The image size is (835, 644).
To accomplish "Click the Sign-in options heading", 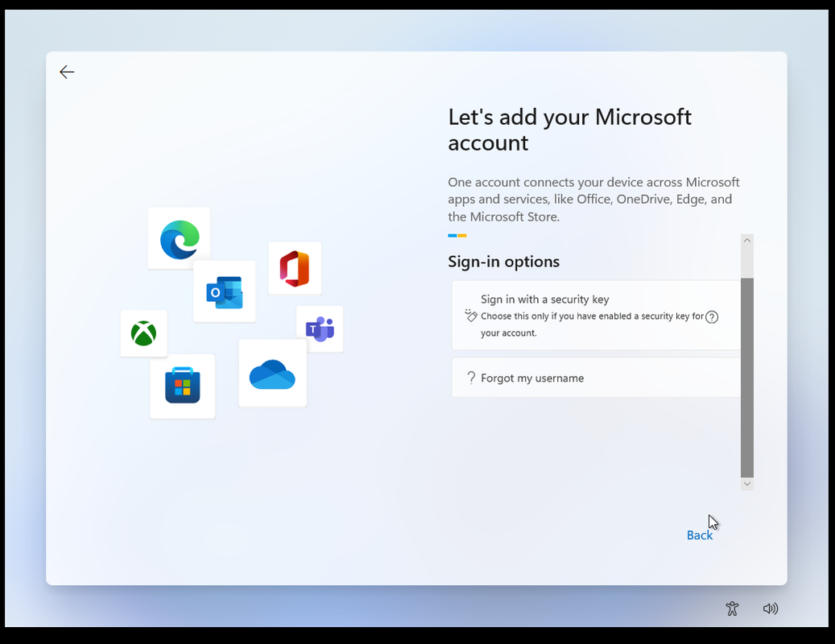I will 503,262.
